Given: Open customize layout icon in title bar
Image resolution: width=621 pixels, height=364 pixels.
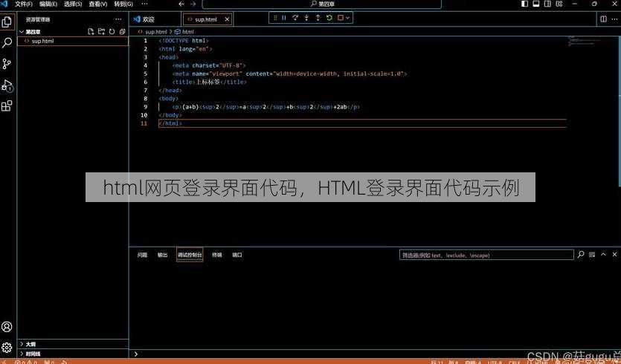Looking at the screenshot, I should coord(559,4).
